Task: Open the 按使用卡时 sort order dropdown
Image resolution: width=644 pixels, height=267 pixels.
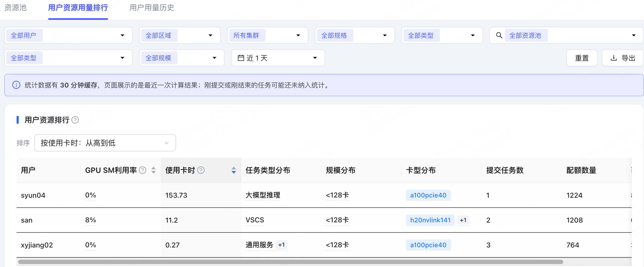Action: (x=105, y=143)
